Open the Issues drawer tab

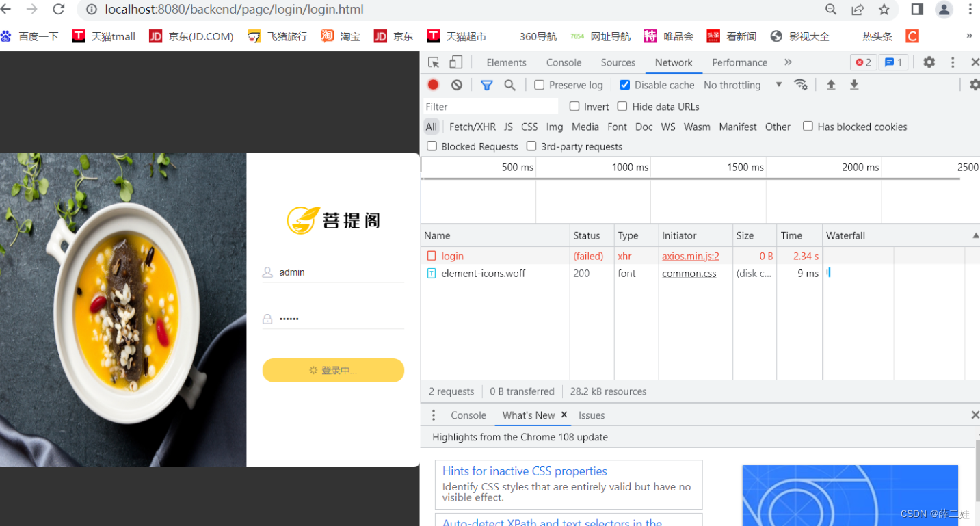coord(592,415)
